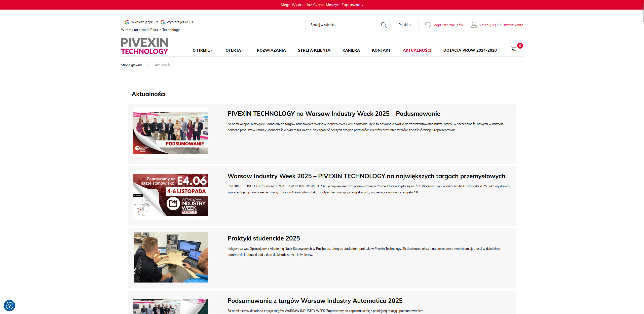
Task: Open first Wybierz język dropdown arrow
Action: [157, 22]
